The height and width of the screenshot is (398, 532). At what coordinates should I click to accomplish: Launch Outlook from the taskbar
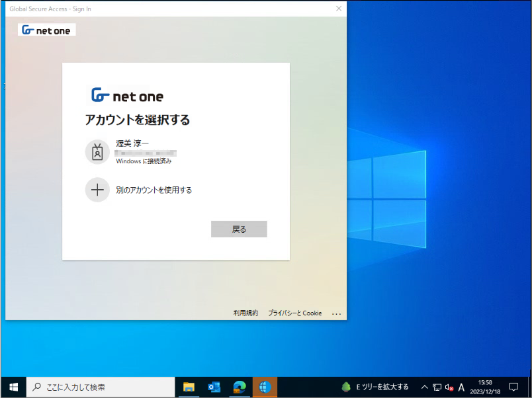(214, 387)
